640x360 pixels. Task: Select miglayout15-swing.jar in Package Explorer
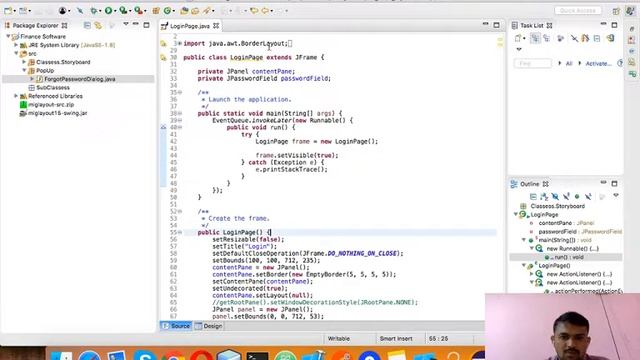tap(58, 113)
